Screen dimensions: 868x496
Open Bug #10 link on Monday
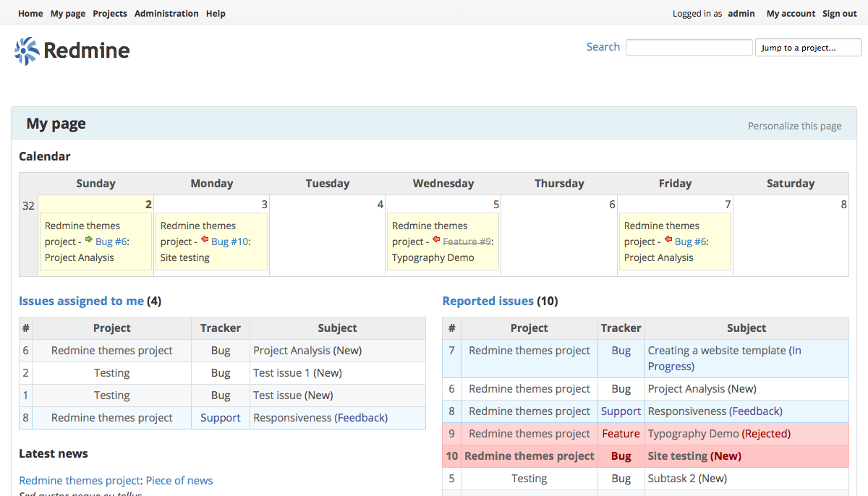(230, 241)
